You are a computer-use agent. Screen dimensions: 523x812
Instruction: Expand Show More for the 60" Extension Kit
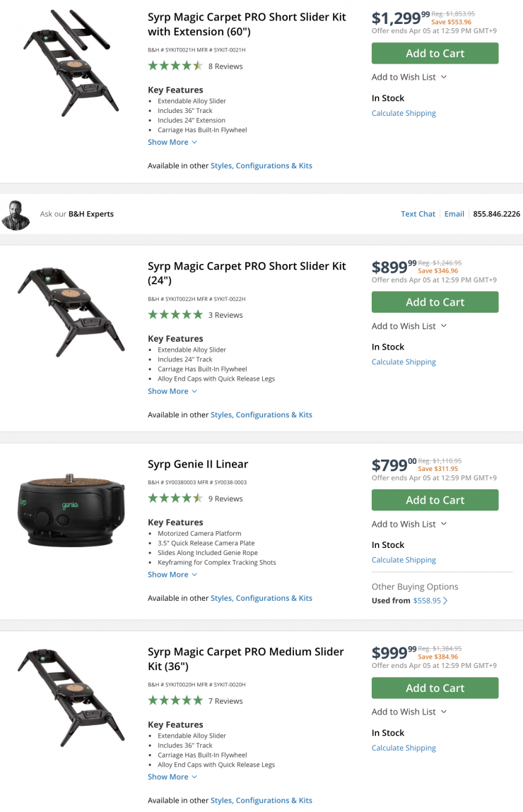172,142
